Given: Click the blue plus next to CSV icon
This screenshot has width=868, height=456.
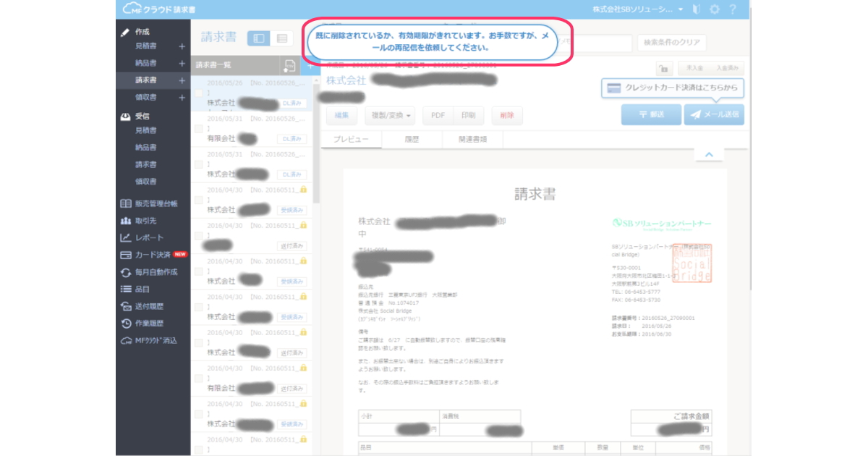Looking at the screenshot, I should point(310,65).
